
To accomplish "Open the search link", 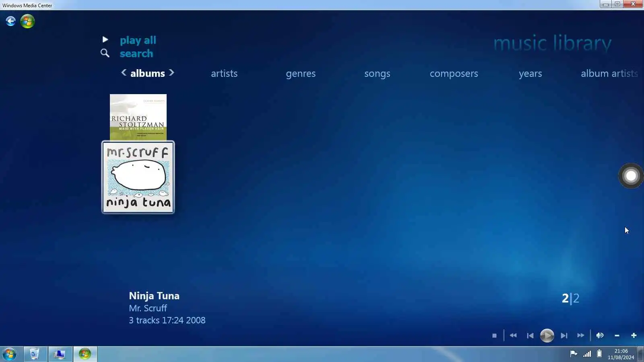I will (136, 53).
